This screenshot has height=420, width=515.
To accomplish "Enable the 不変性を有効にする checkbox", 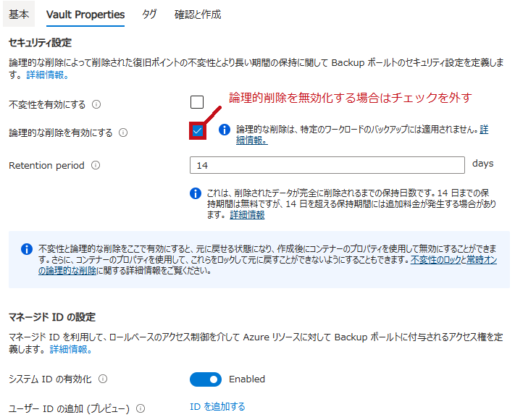I will pos(197,102).
